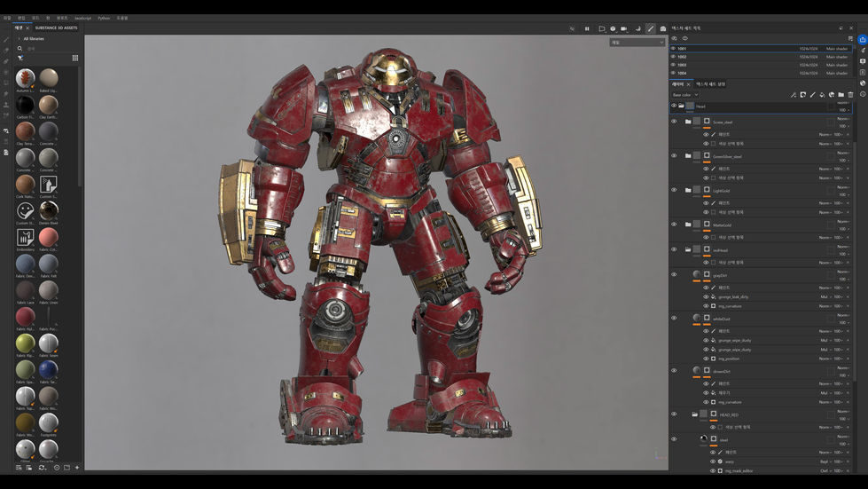Toggle visibility of MatteGold layer
Screen dimensions: 868x489
click(x=674, y=225)
